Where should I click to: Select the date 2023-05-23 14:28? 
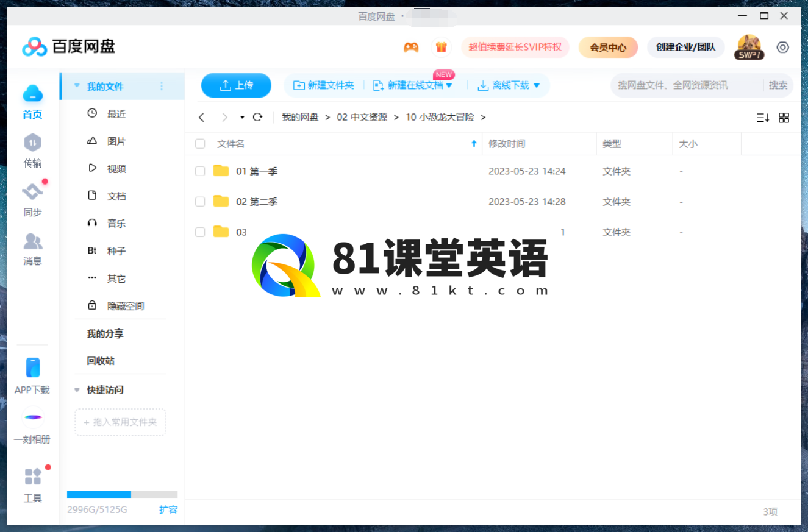pyautogui.click(x=527, y=202)
